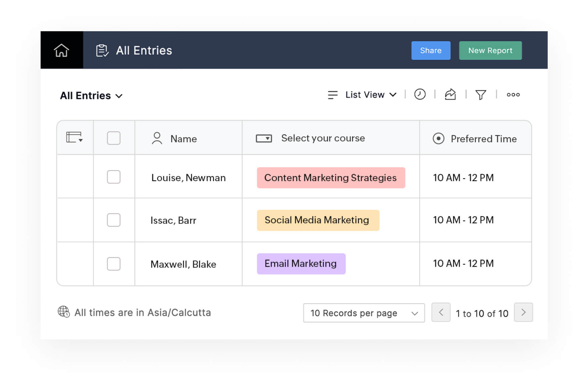Click the Preferred Time column header
The image size is (588, 389).
(x=483, y=138)
